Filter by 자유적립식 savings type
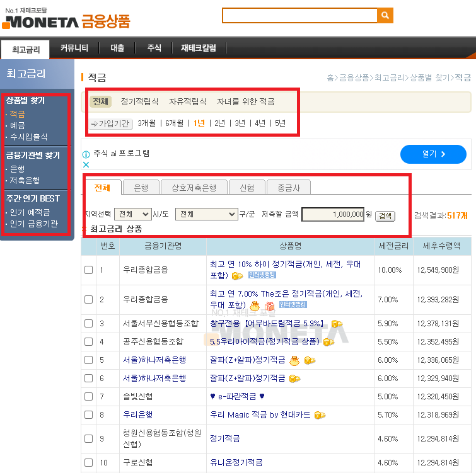476x473 pixels. pyautogui.click(x=188, y=101)
